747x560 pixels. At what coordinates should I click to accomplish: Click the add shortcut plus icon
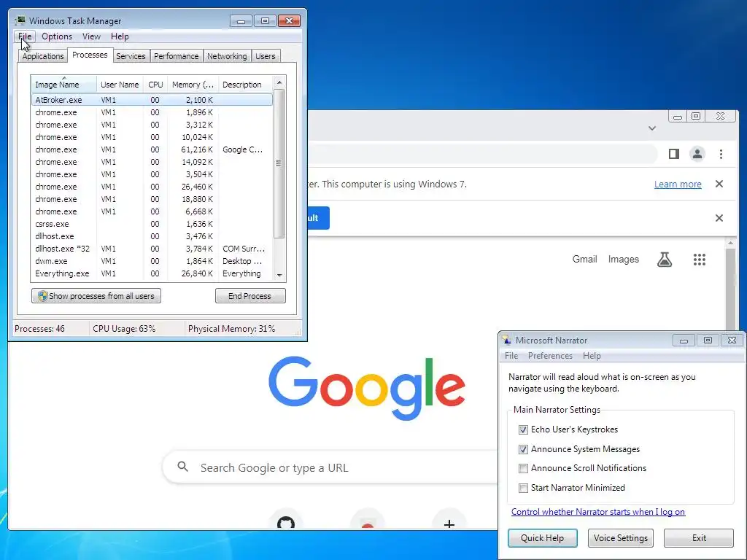pyautogui.click(x=449, y=524)
